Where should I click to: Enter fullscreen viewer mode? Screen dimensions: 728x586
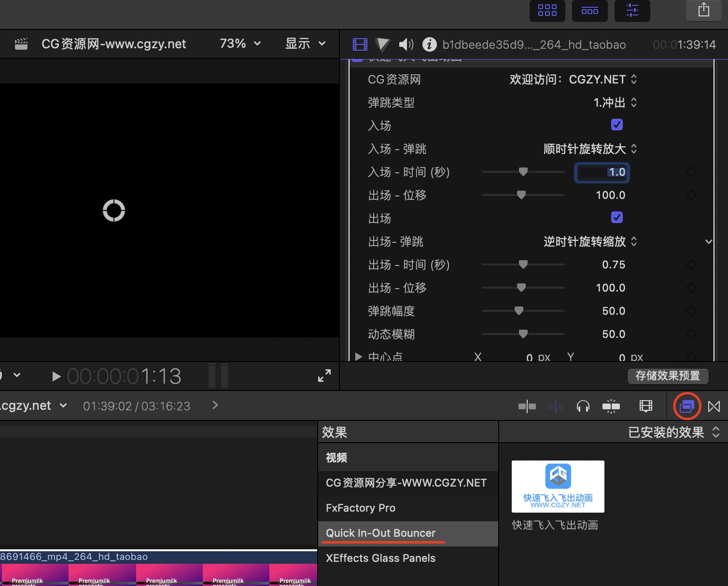324,376
